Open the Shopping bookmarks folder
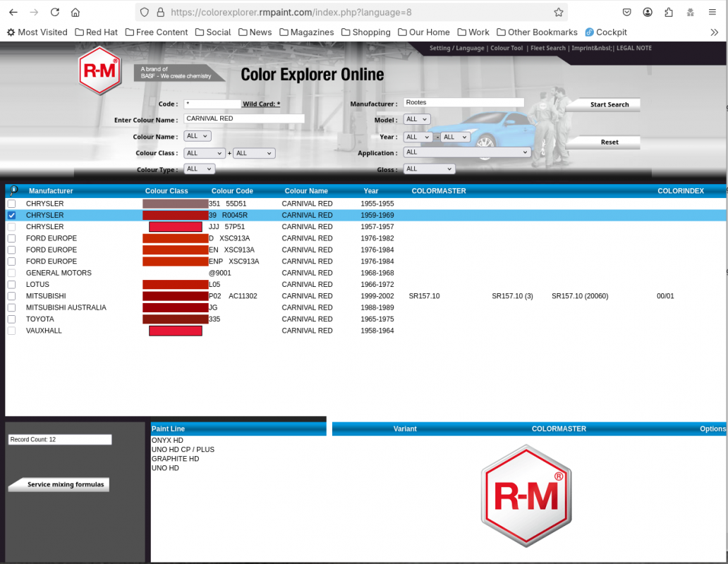This screenshot has height=564, width=728. pos(366,32)
